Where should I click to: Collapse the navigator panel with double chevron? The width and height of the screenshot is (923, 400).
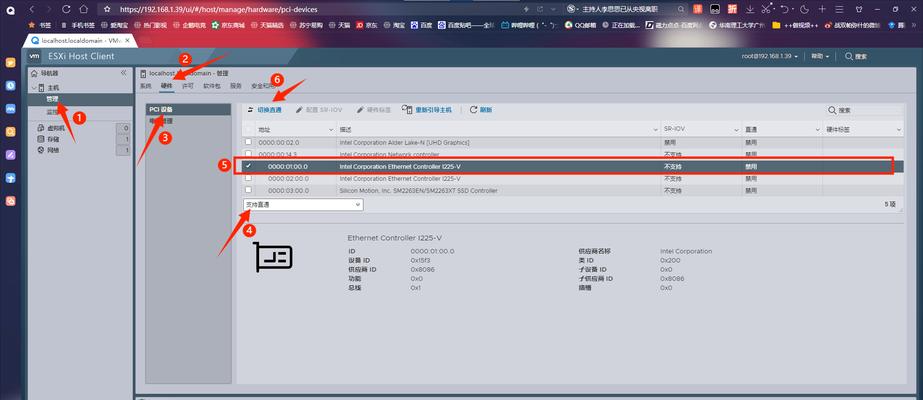[124, 73]
